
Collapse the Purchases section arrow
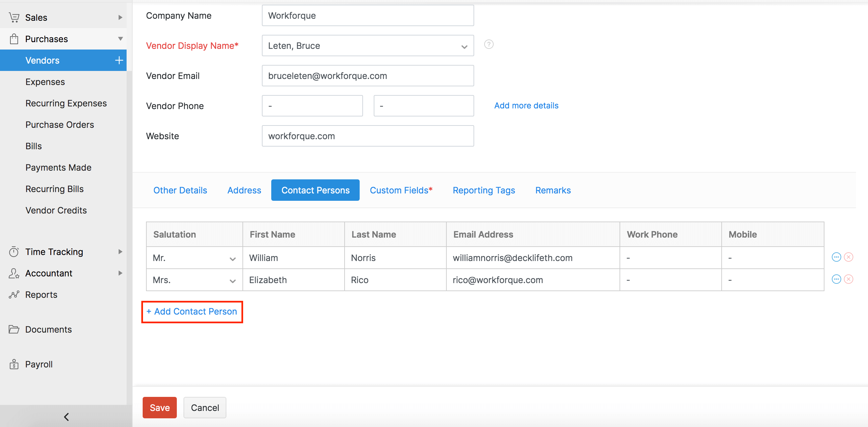(x=120, y=38)
